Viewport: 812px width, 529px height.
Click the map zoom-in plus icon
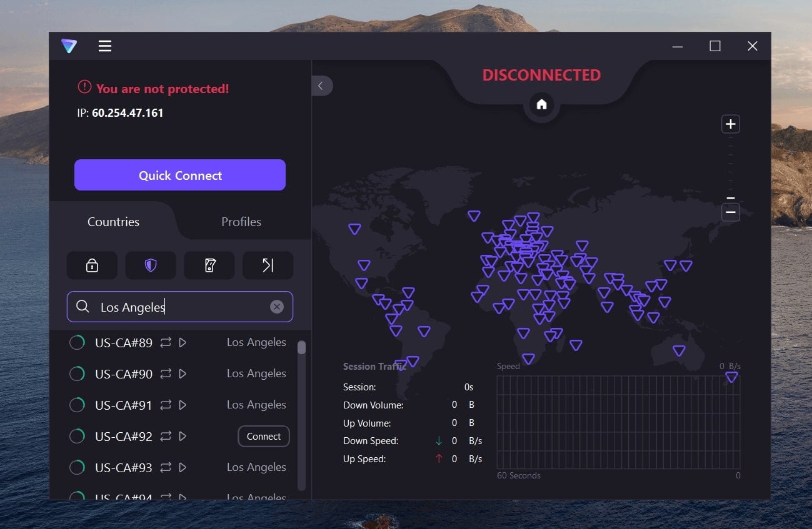tap(730, 124)
